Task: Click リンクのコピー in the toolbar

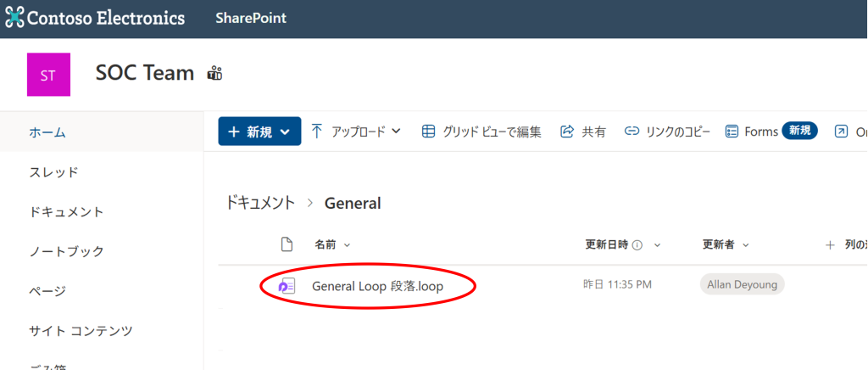Action: tap(667, 132)
